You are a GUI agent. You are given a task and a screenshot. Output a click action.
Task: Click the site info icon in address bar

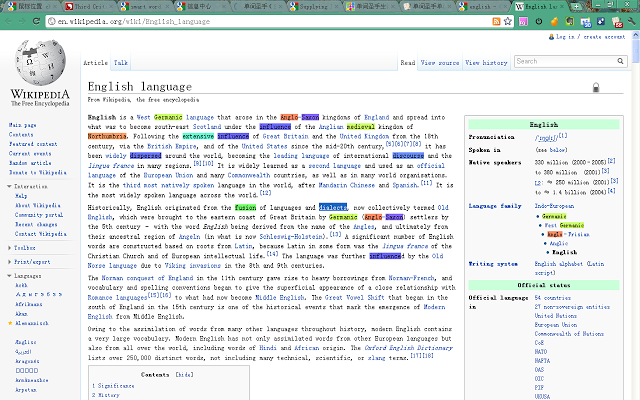(x=52, y=21)
